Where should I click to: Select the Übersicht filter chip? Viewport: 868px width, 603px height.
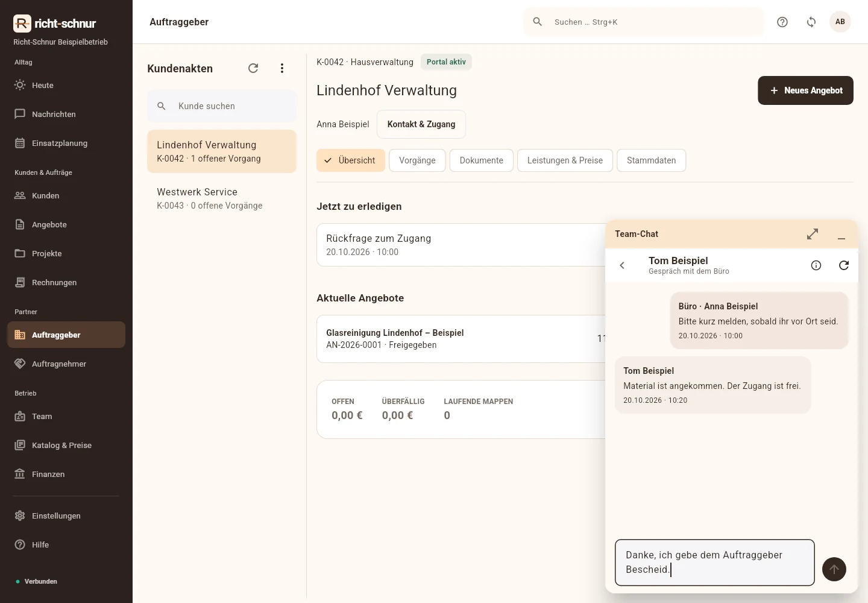351,160
